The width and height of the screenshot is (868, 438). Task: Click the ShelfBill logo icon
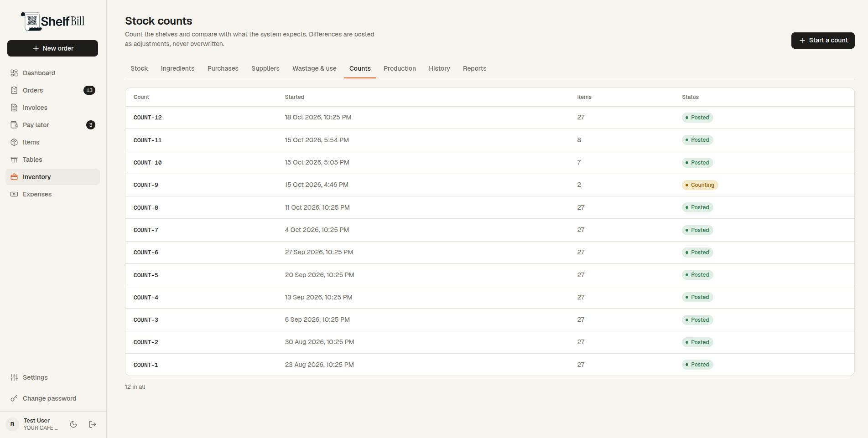[31, 21]
